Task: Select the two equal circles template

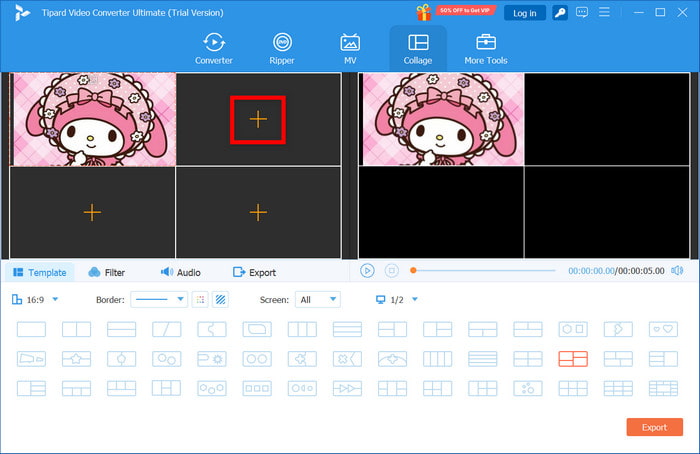Action: (257, 359)
